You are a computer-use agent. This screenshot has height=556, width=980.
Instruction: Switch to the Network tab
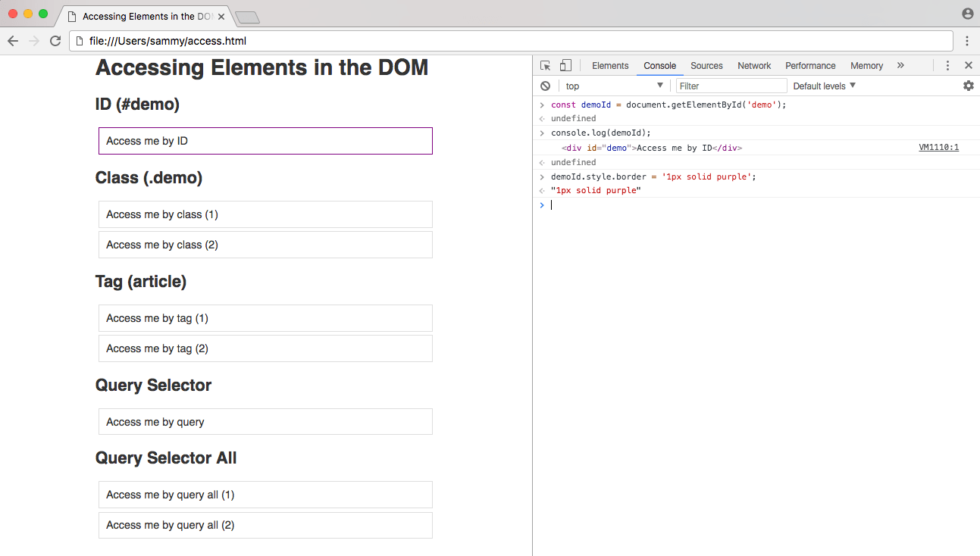tap(754, 66)
